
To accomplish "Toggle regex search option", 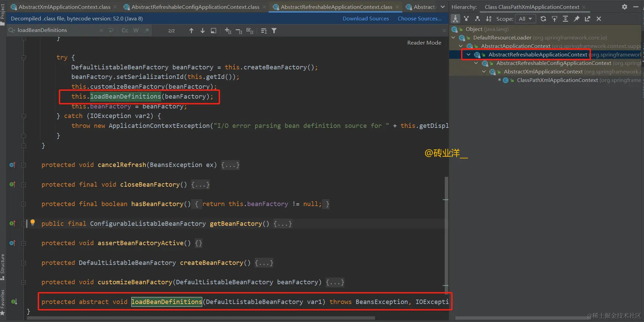I will (x=147, y=30).
